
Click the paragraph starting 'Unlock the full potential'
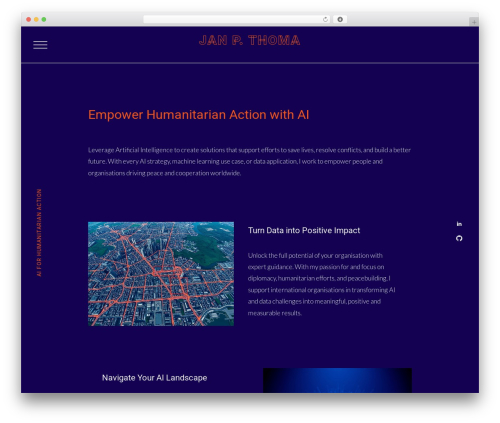click(321, 284)
